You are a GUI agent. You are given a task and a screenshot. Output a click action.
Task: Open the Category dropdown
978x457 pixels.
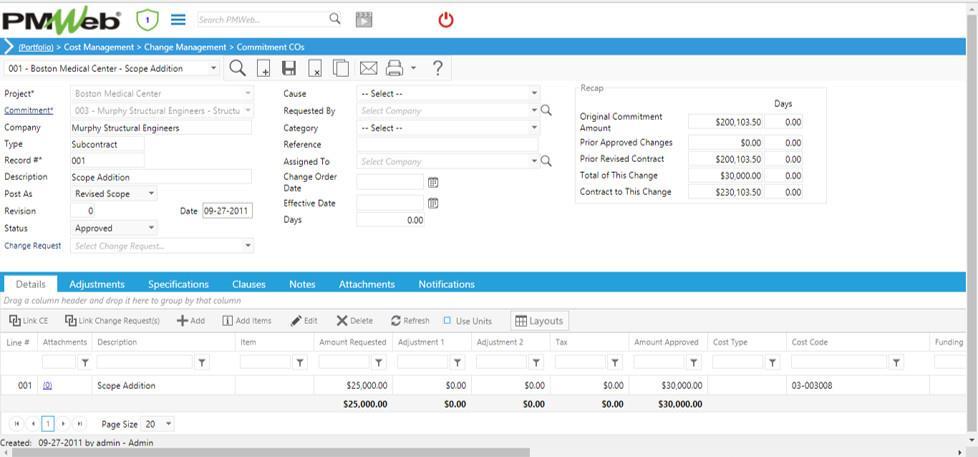(535, 128)
